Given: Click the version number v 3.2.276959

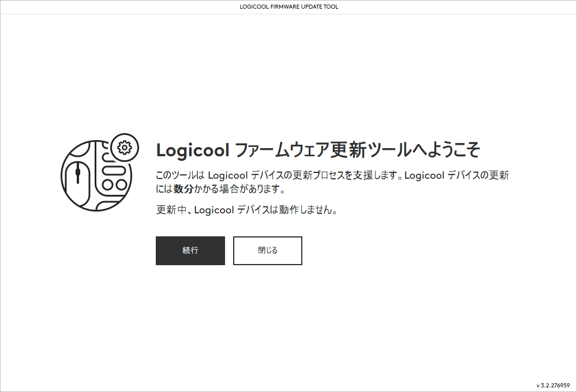Looking at the screenshot, I should 553,386.
